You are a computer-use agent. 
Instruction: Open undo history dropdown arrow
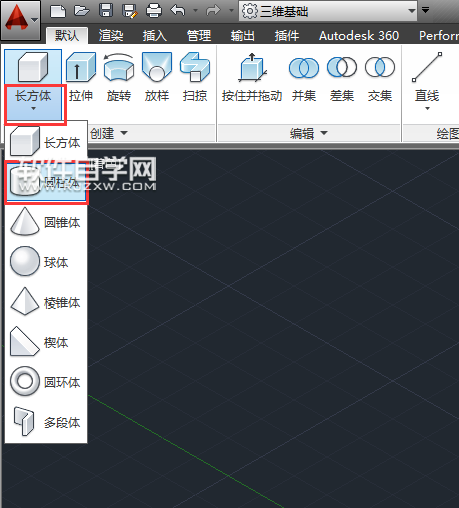coord(196,11)
